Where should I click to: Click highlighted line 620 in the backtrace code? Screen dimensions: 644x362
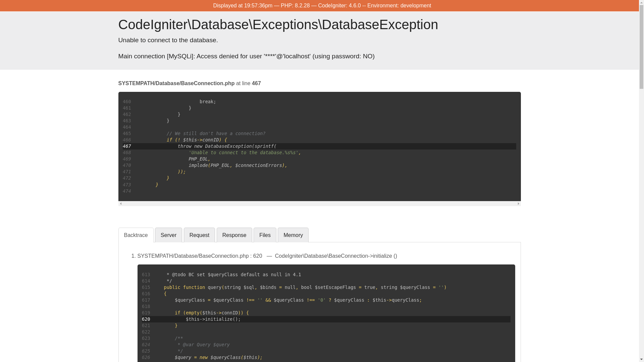(326, 319)
